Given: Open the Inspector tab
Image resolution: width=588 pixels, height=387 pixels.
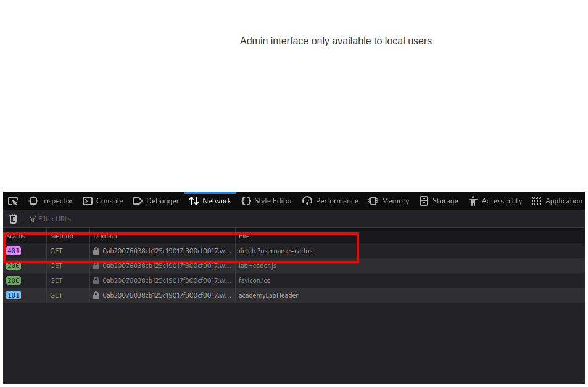Looking at the screenshot, I should pos(51,201).
